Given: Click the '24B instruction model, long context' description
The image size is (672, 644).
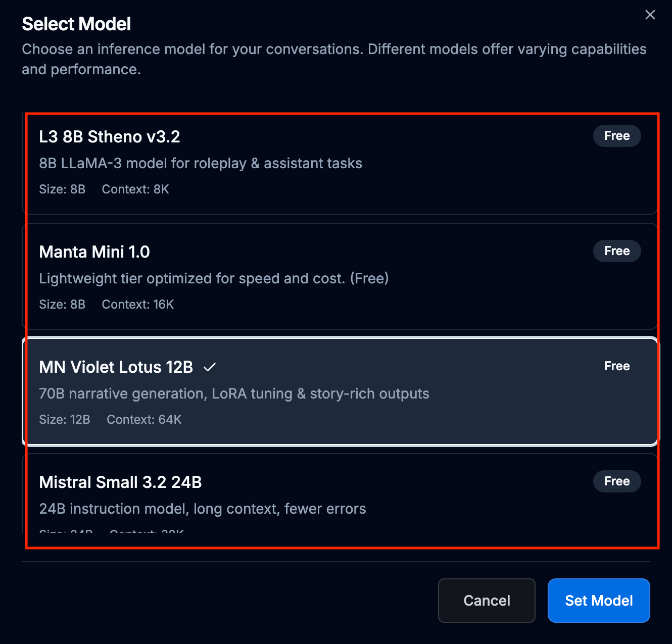Looking at the screenshot, I should click(x=202, y=509).
